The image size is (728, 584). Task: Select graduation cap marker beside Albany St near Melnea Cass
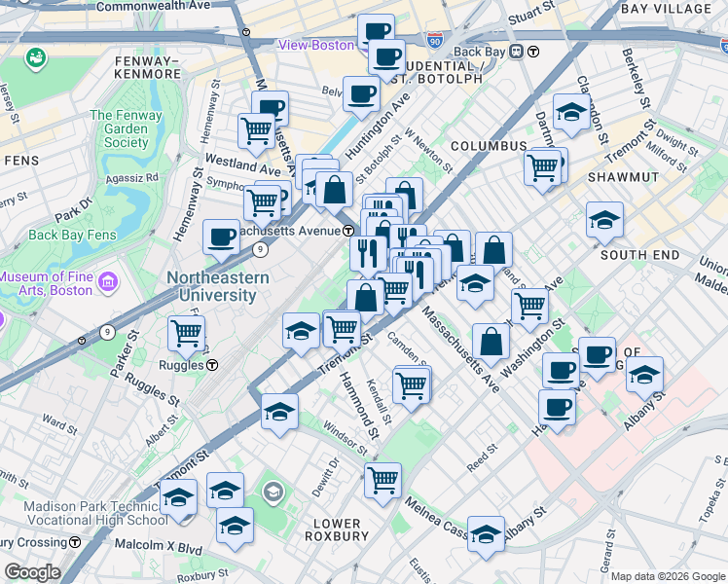click(486, 535)
